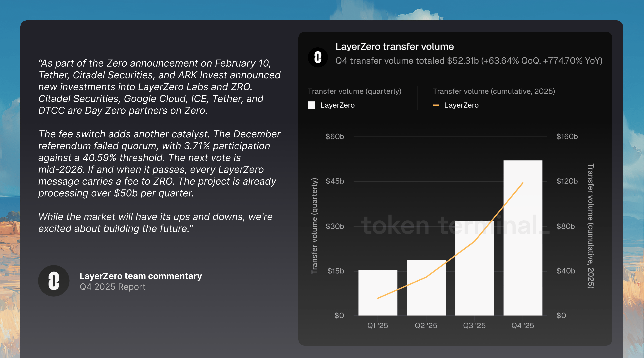The image size is (644, 358).
Task: Click the LayerZero logo beside team commentary
Action: (x=54, y=281)
